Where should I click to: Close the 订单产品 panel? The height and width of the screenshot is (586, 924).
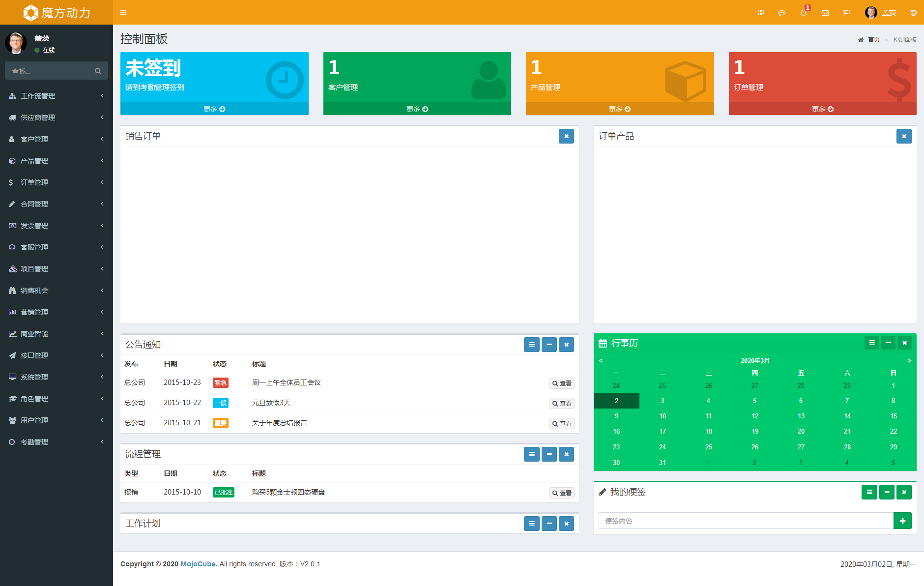point(904,136)
